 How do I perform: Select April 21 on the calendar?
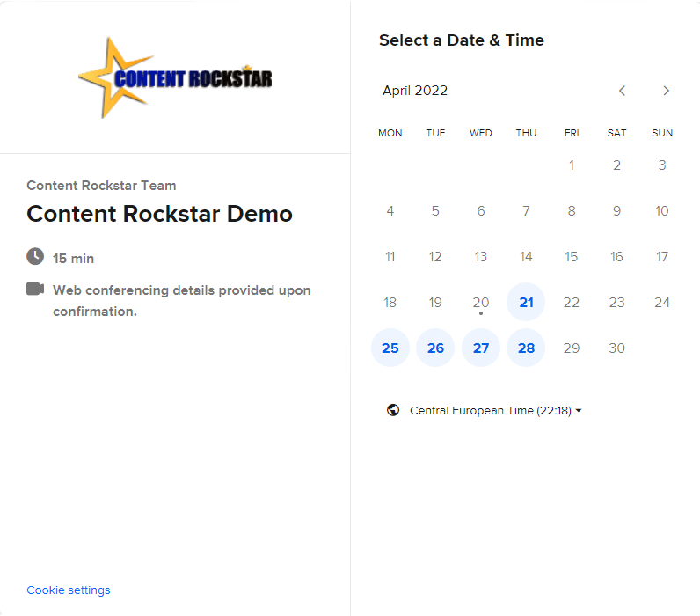[x=526, y=302]
